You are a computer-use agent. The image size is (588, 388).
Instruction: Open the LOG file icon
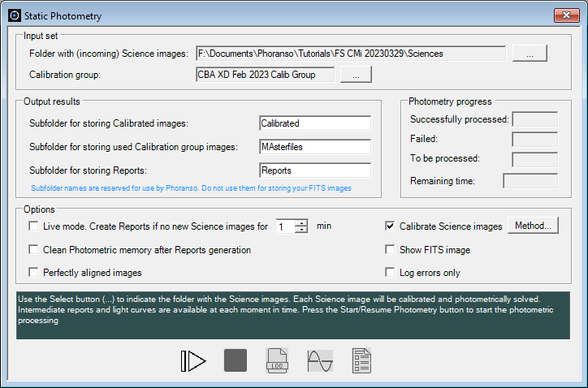click(x=278, y=360)
